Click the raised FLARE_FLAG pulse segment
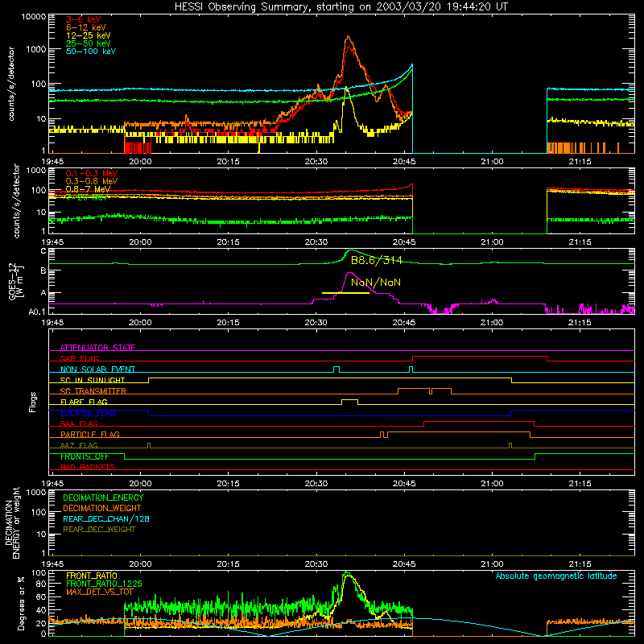 tap(349, 399)
